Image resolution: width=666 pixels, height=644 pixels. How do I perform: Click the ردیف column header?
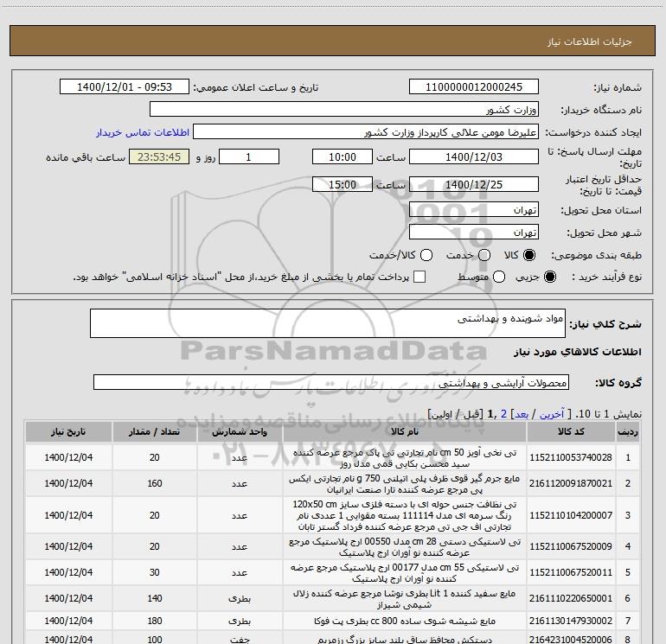point(628,431)
